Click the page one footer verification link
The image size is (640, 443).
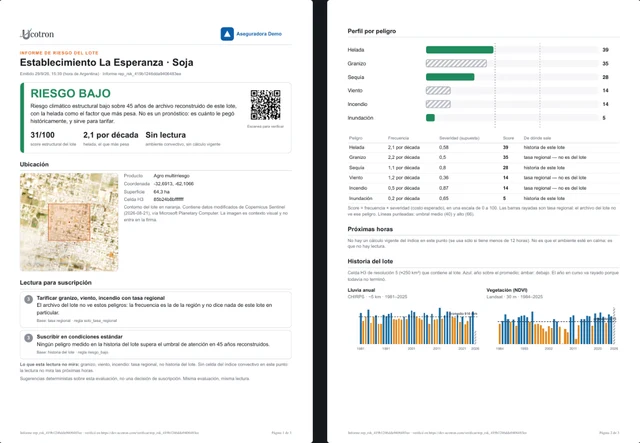click(109, 432)
